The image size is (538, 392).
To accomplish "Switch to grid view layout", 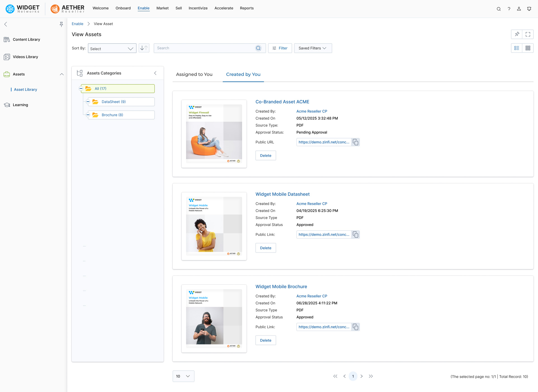I will coord(528,48).
